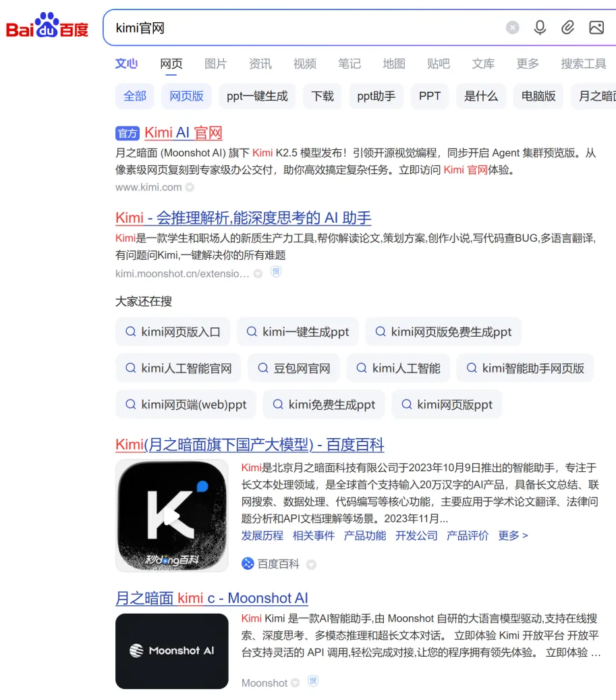Search suggestion kimi免费生成ppt
Viewport: 616px width, 700px height.
click(324, 404)
